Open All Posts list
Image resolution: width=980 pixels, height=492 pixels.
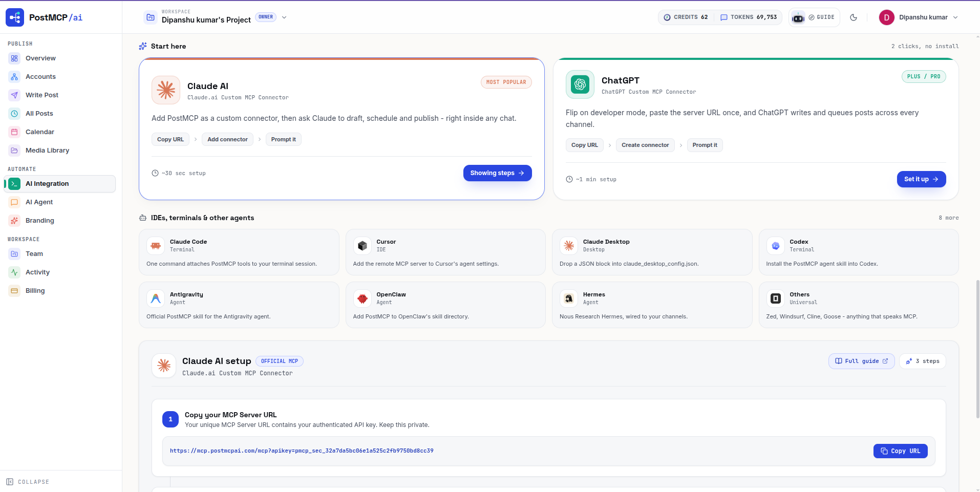[39, 114]
